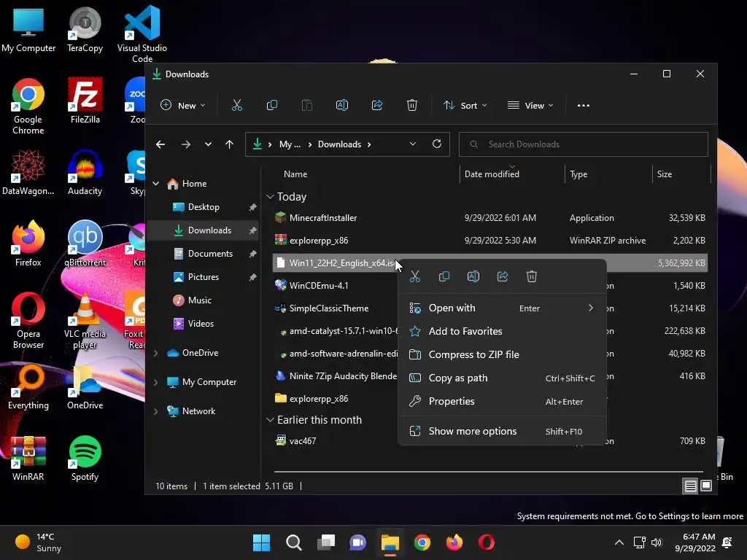Collapse Home tree node
Image resolution: width=747 pixels, height=560 pixels.
(x=156, y=183)
